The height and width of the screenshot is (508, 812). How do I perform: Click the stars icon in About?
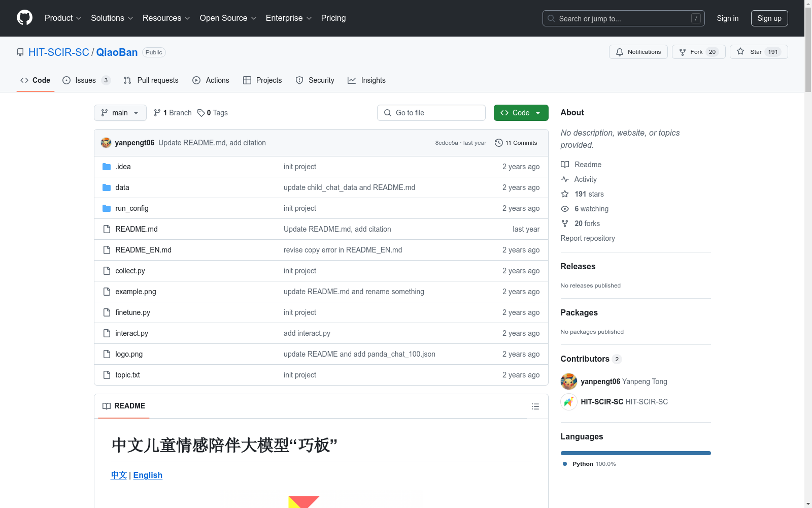tap(565, 194)
